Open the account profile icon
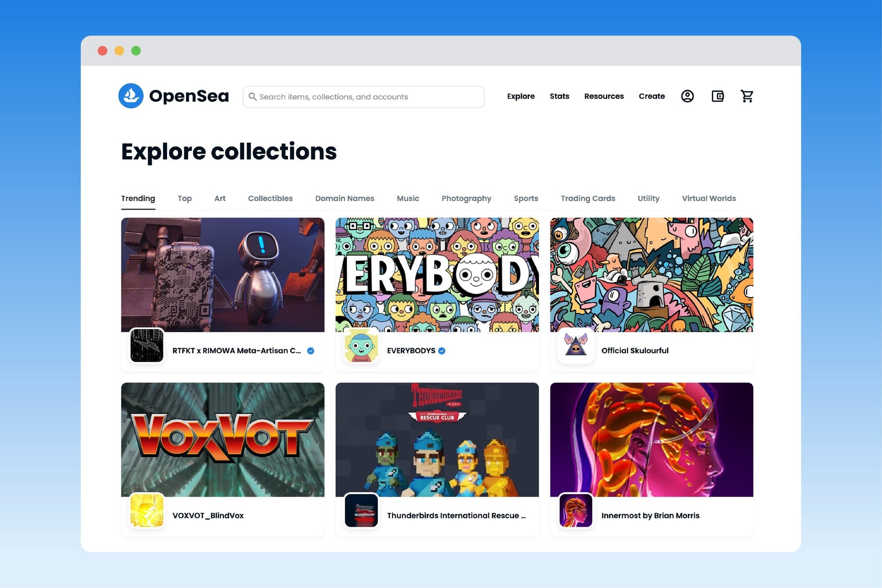Screen dimensions: 882x588 (687, 96)
